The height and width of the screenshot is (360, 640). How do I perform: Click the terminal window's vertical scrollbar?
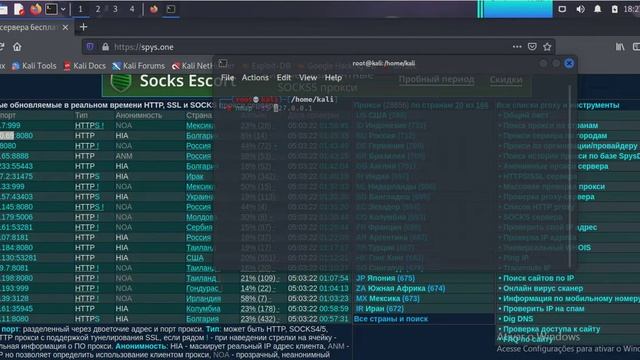(x=570, y=176)
